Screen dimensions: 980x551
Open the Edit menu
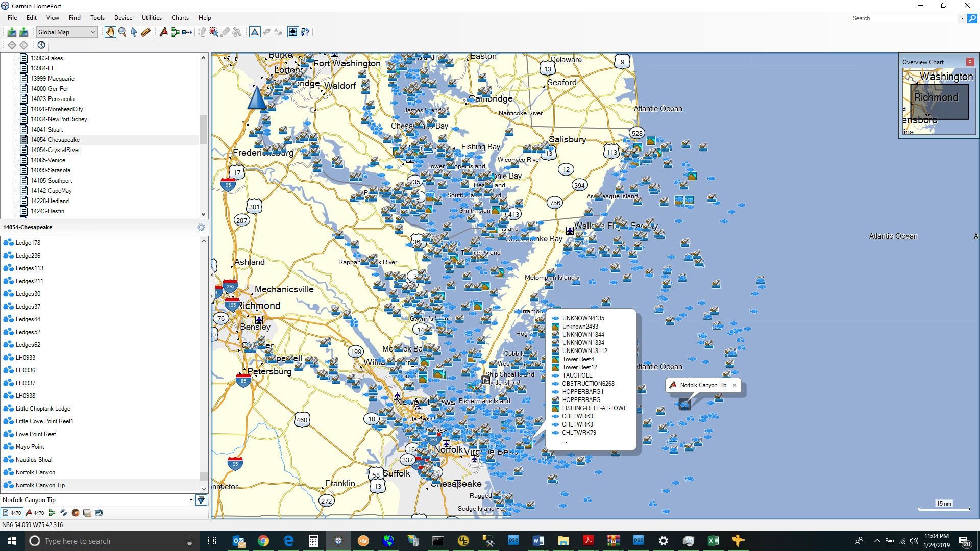(x=32, y=18)
